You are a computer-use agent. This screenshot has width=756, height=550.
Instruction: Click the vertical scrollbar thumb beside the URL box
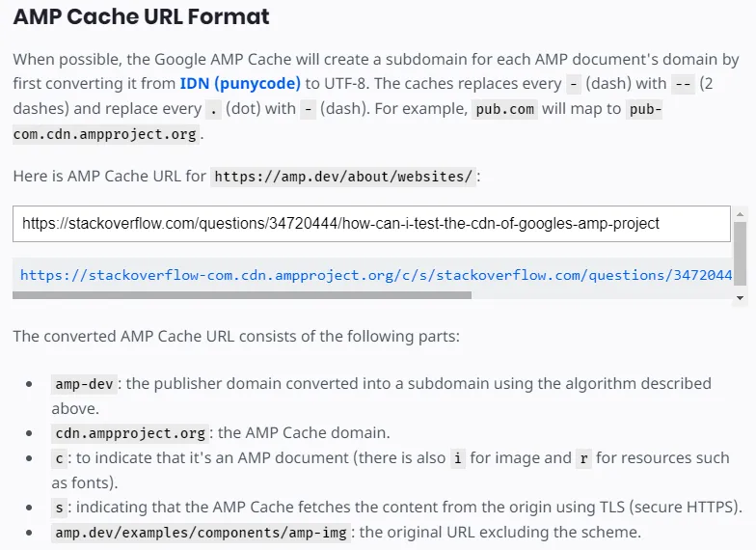(x=741, y=253)
